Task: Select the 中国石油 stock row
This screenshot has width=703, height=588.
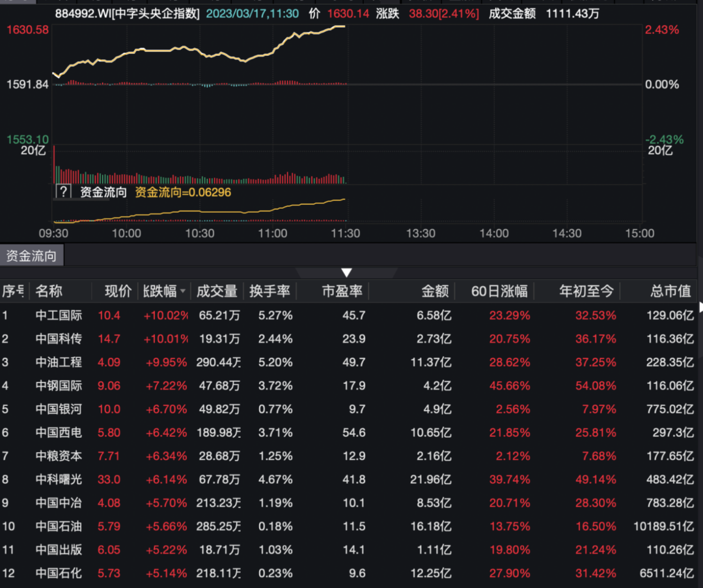Action: (x=348, y=526)
